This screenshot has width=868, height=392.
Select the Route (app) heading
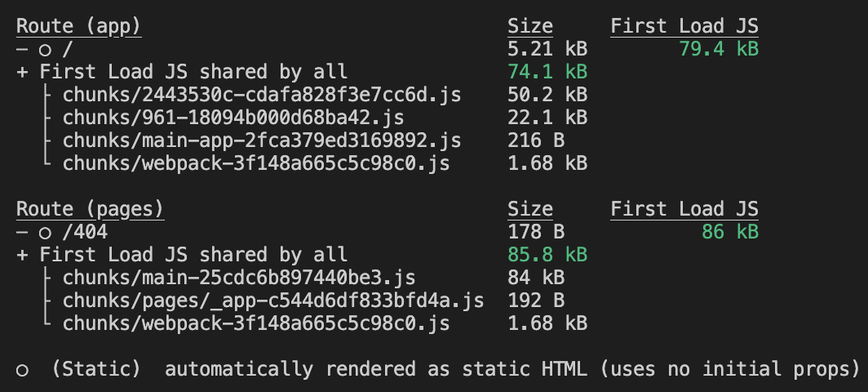(79, 26)
